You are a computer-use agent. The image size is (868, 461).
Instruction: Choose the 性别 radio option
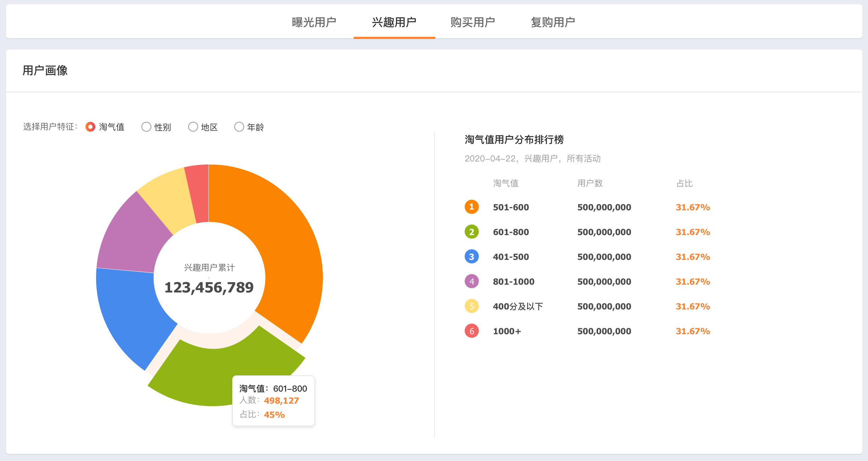[x=146, y=127]
